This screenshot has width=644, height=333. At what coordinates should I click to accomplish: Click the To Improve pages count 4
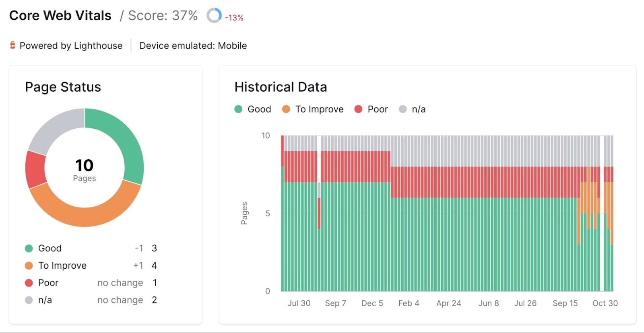point(154,265)
